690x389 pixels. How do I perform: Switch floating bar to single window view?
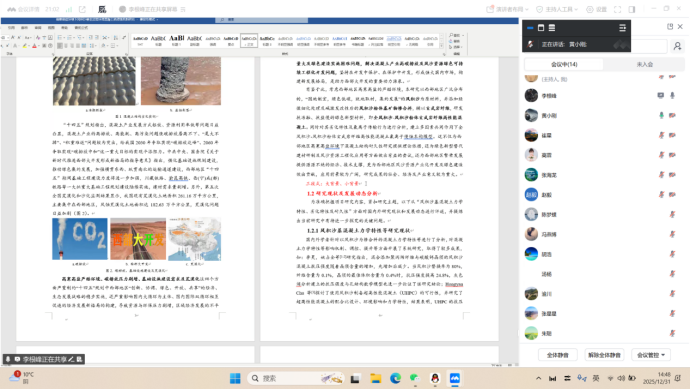541,28
